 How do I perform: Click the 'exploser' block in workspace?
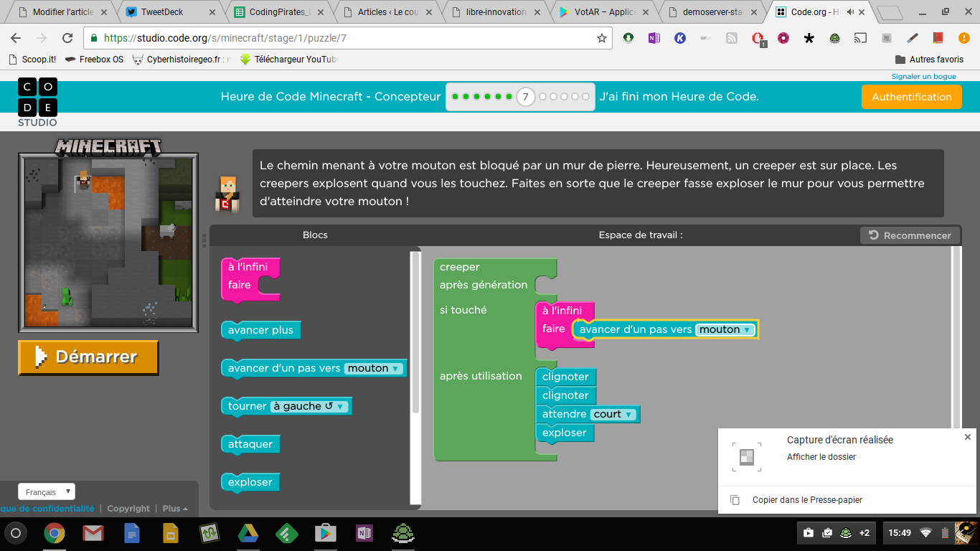click(565, 433)
